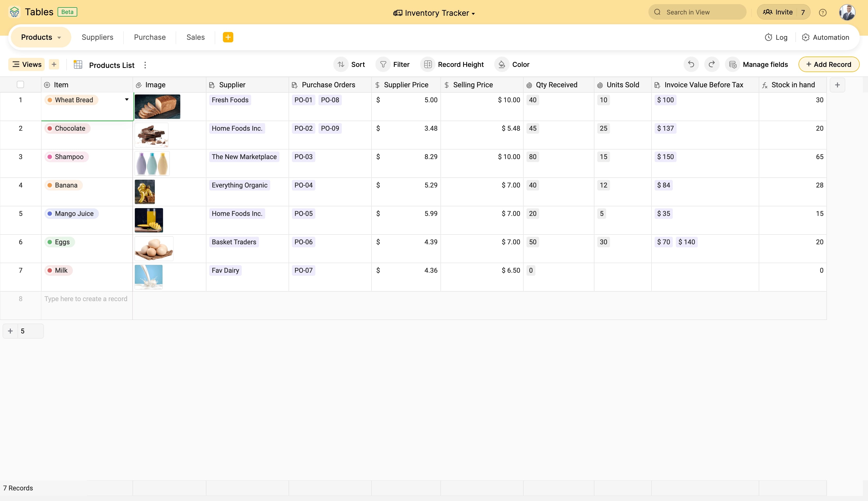Open the Wheat Bread image thumbnail
The image size is (868, 501).
[157, 107]
